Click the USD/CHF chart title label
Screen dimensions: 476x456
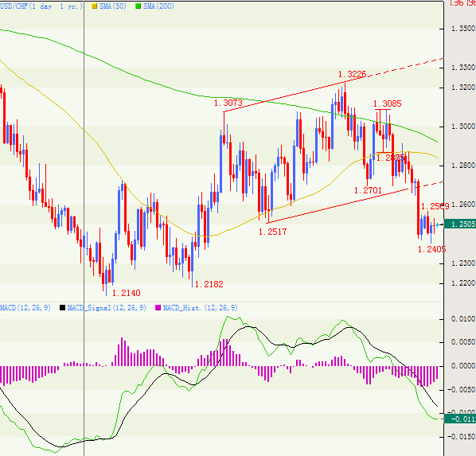[41, 6]
